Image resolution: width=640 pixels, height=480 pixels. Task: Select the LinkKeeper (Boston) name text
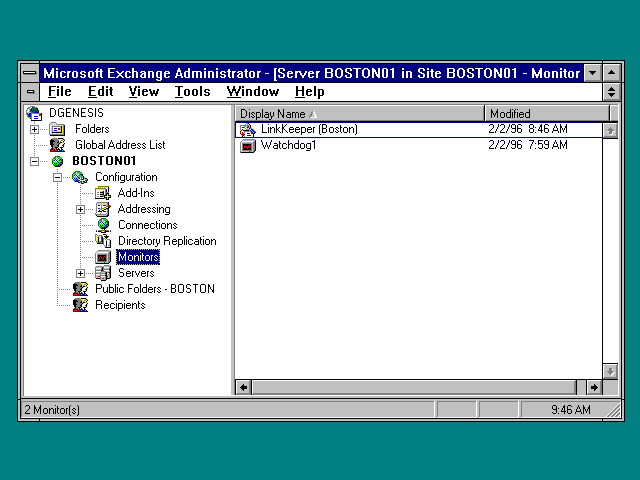click(x=309, y=129)
